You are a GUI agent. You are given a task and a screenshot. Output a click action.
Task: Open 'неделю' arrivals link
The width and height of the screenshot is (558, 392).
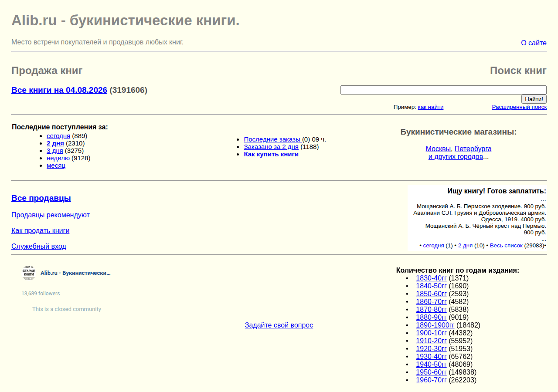58,158
